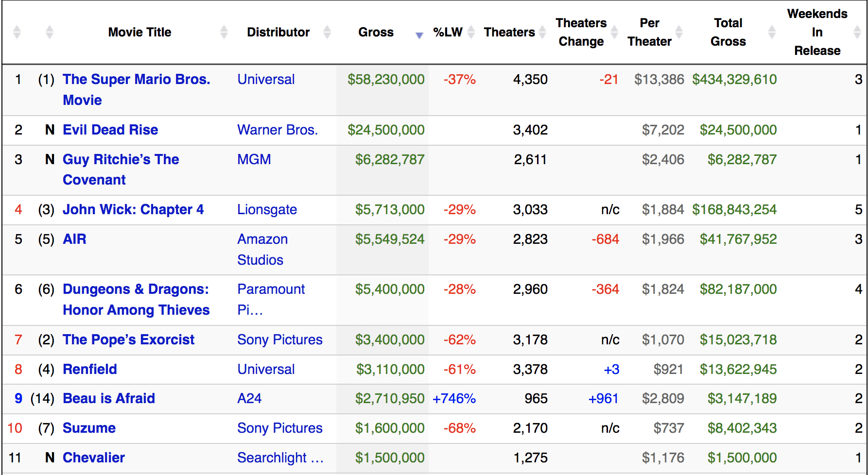Click the Gross column header
Image resolution: width=868 pixels, height=475 pixels.
coord(376,32)
